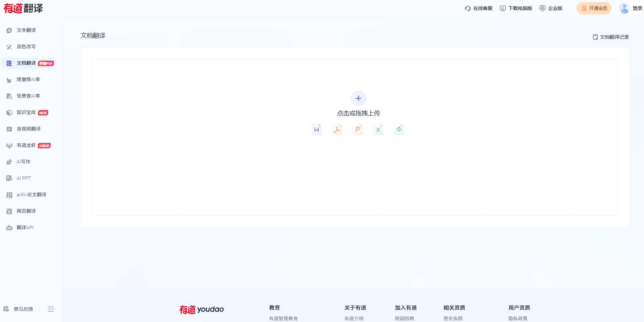This screenshot has height=322, width=644.
Task: Click the 润色改写 wand icon
Action: tap(9, 47)
